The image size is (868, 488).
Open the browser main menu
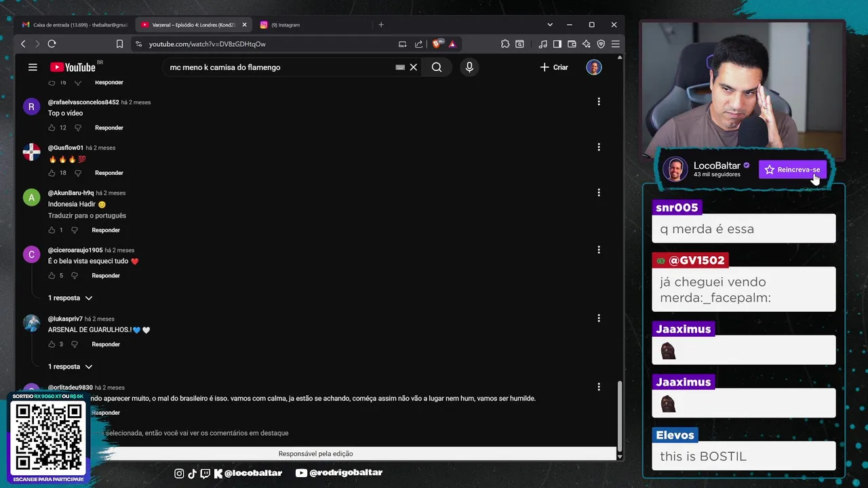[x=615, y=44]
